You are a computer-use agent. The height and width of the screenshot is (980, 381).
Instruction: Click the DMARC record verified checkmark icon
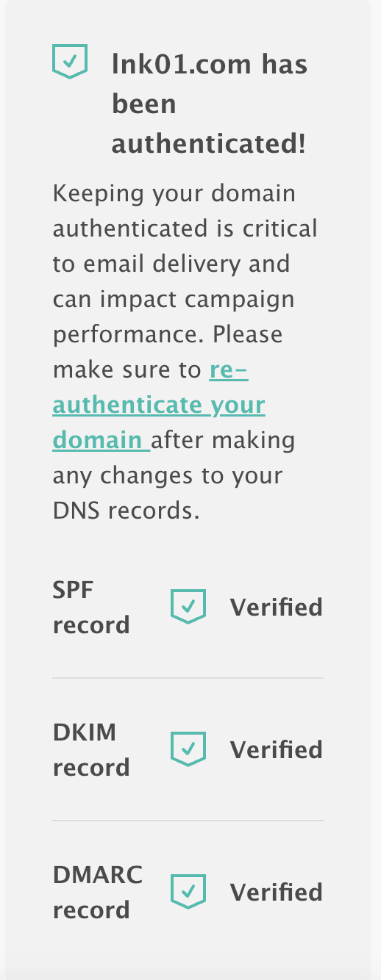(188, 892)
